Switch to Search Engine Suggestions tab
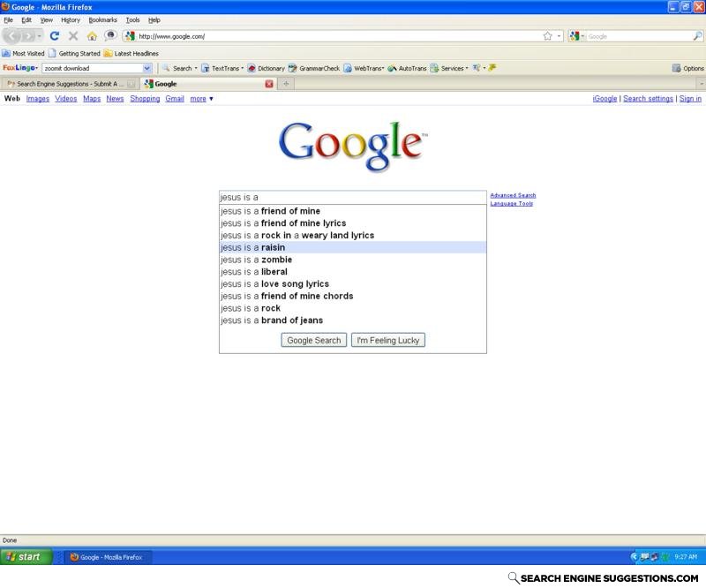 [70, 84]
